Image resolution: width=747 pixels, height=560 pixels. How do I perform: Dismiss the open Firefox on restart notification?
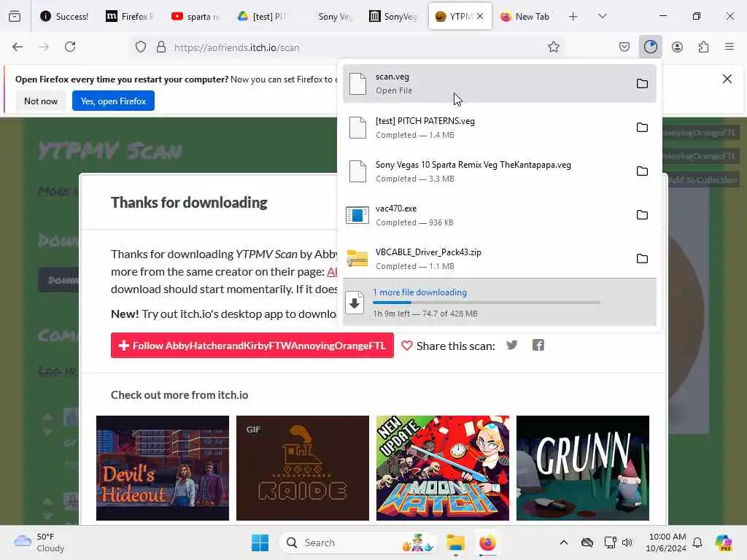727,79
